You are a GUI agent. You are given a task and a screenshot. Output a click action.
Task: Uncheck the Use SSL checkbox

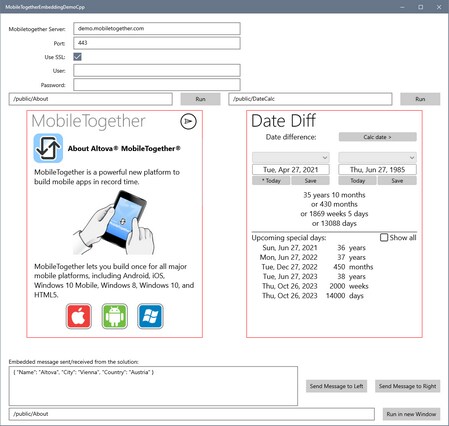(77, 57)
